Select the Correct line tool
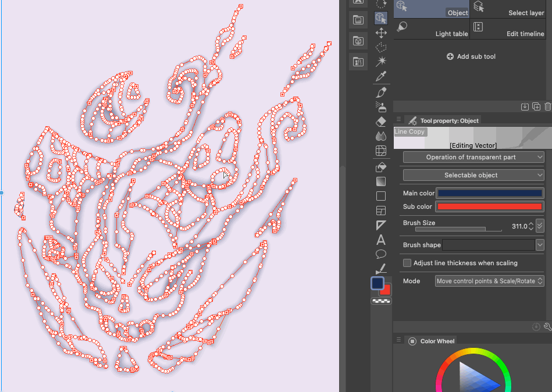This screenshot has width=552, height=392. 381,269
